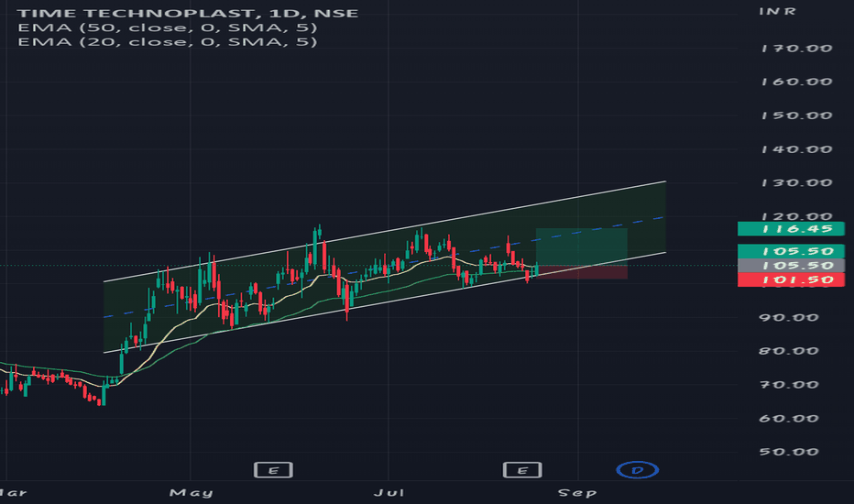Click the 70.00 price axis label
Screen dimensions: 854x504
click(x=789, y=385)
